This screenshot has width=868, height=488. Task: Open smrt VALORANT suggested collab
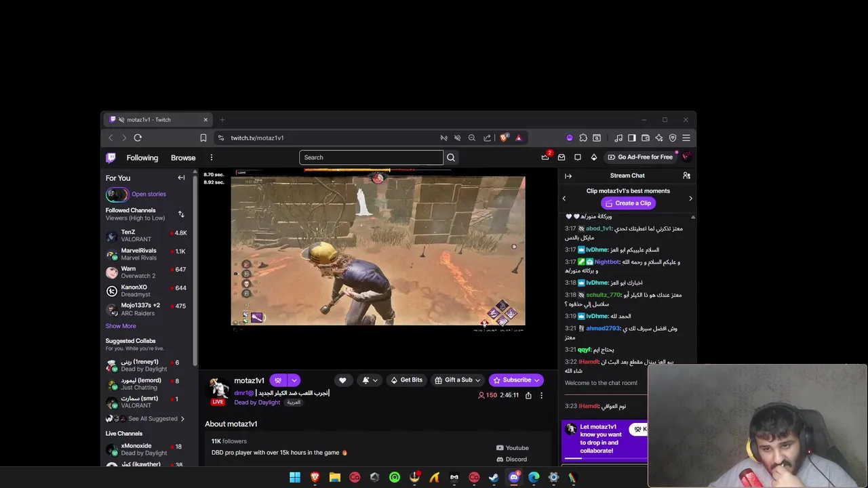pos(146,402)
